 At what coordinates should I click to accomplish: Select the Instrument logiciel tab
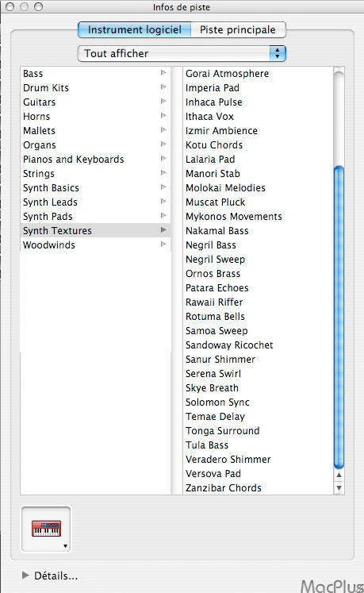coord(135,29)
